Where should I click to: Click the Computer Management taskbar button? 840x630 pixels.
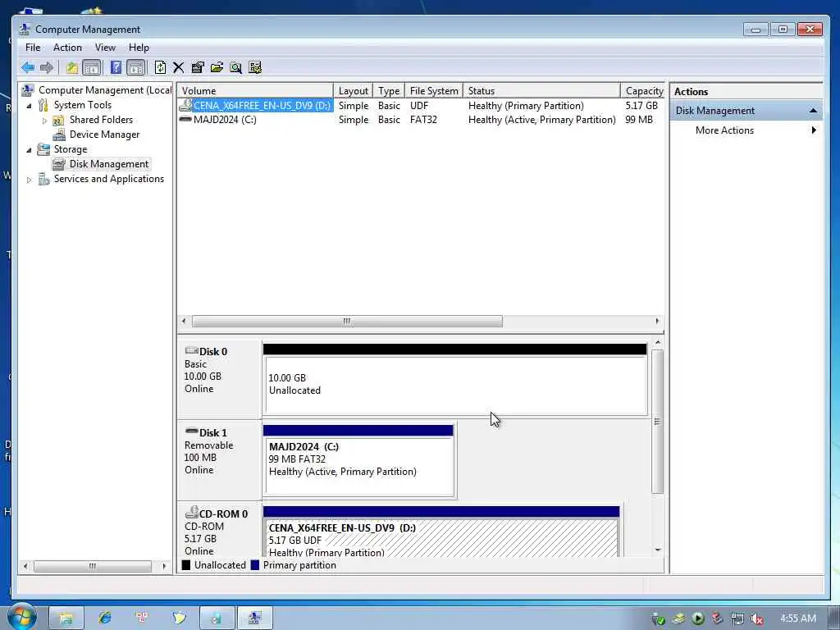click(x=255, y=619)
